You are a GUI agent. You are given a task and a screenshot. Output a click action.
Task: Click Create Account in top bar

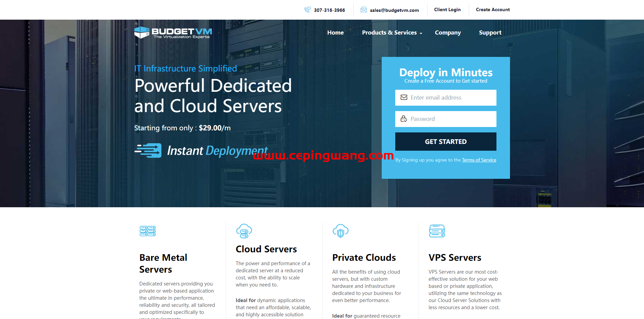tap(493, 10)
